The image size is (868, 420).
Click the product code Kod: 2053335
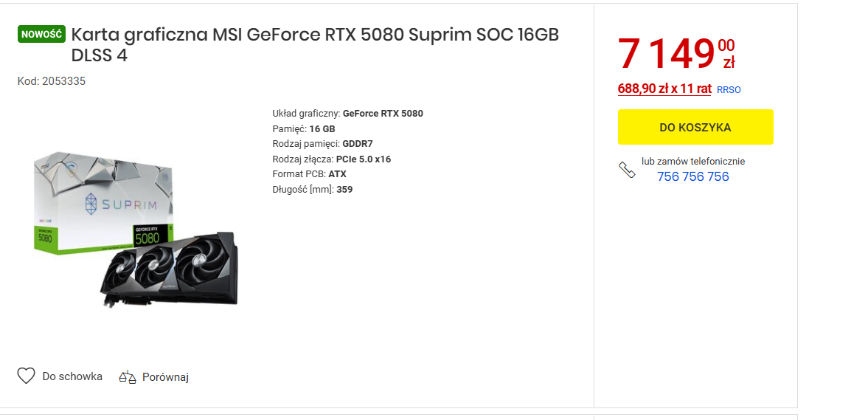click(x=52, y=81)
